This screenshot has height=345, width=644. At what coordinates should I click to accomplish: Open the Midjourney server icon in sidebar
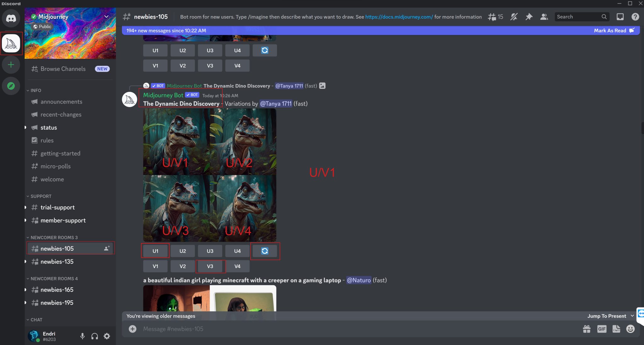point(11,43)
